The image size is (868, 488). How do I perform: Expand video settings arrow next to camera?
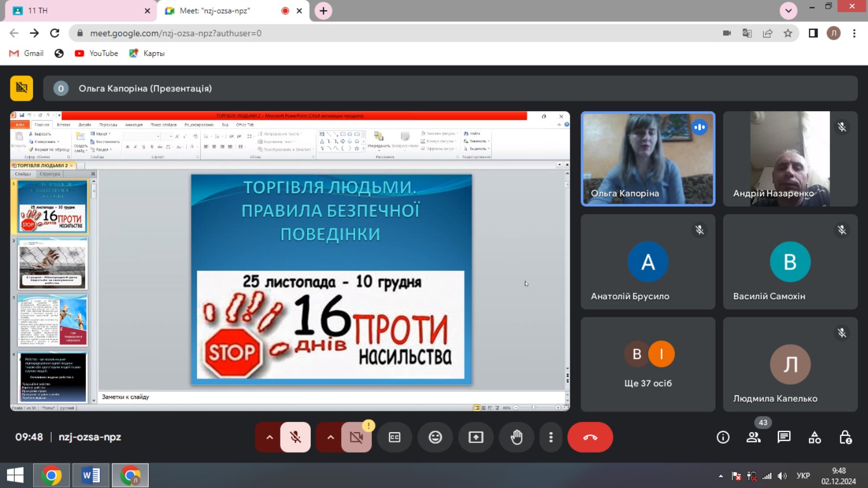tap(330, 437)
